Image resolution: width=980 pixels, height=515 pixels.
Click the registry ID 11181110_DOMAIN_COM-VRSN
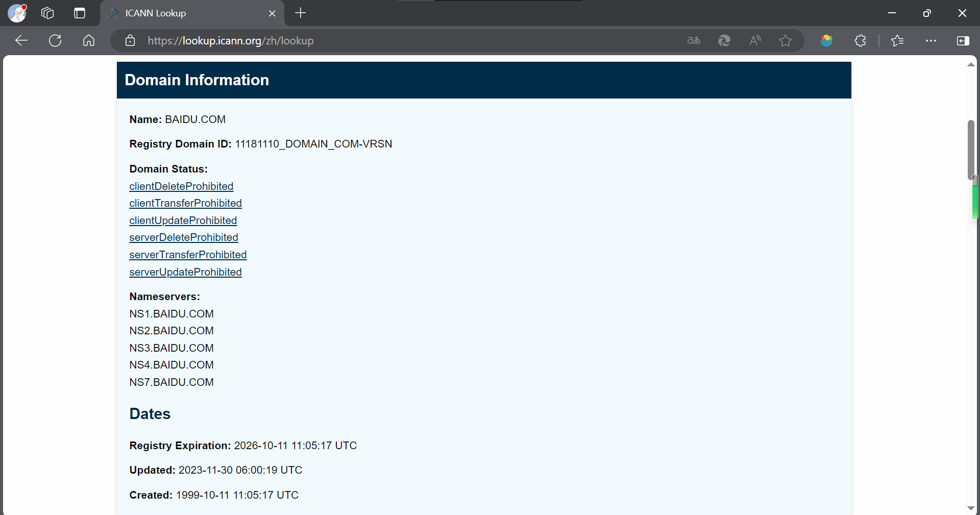click(x=313, y=144)
